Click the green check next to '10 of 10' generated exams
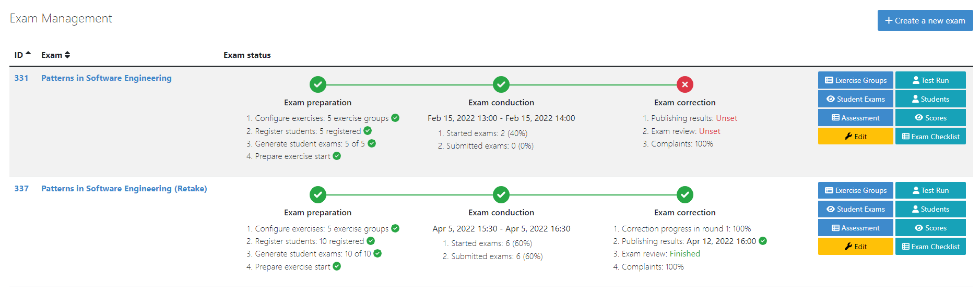Screen dimensions: 980x306 377,253
